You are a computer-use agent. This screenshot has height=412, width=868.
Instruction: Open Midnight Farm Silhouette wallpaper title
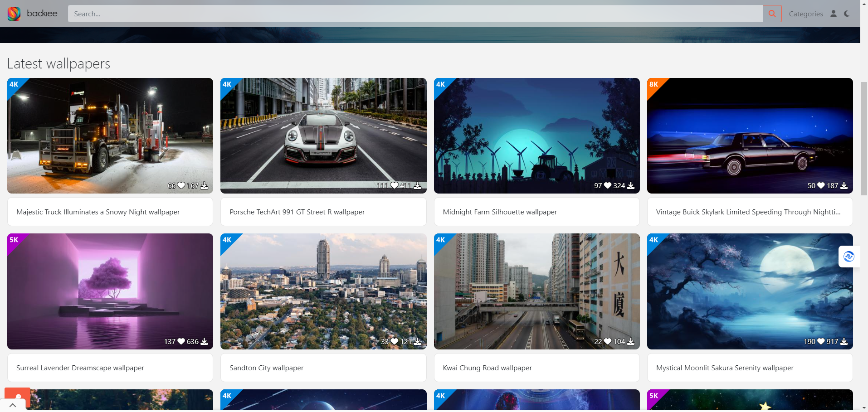500,212
